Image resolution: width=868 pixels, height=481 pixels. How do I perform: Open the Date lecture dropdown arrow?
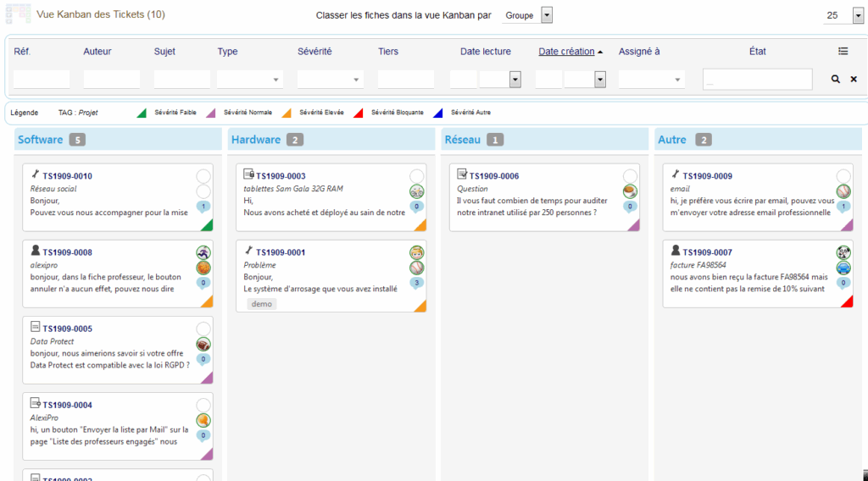[515, 80]
